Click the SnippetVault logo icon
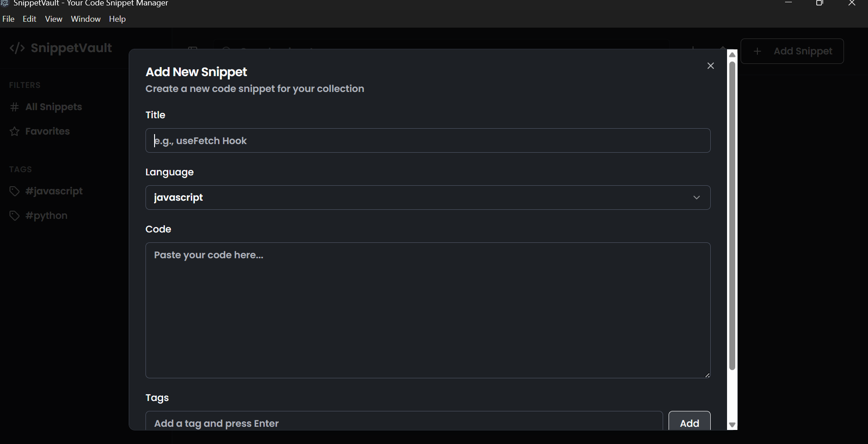Viewport: 868px width, 444px height. click(17, 48)
